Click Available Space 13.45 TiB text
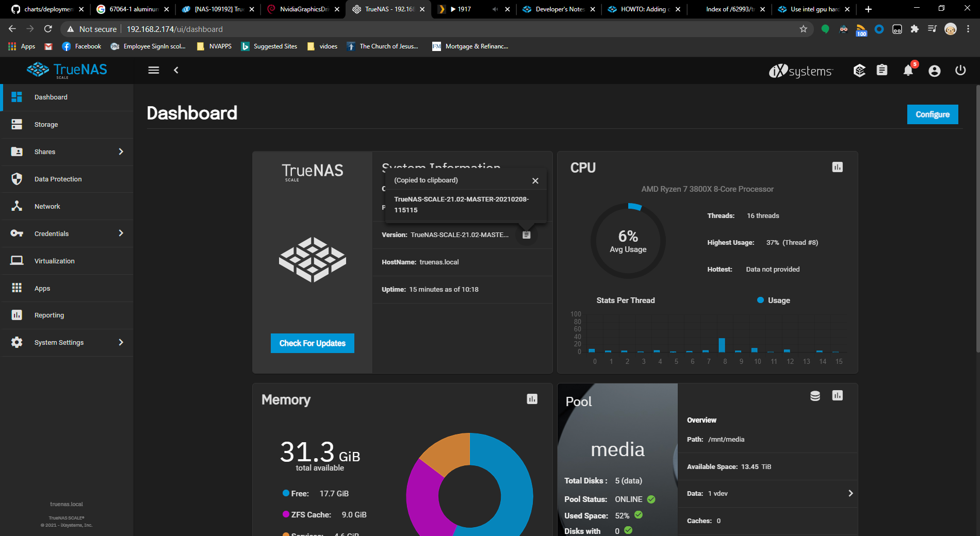Image resolution: width=980 pixels, height=536 pixels. (x=729, y=467)
